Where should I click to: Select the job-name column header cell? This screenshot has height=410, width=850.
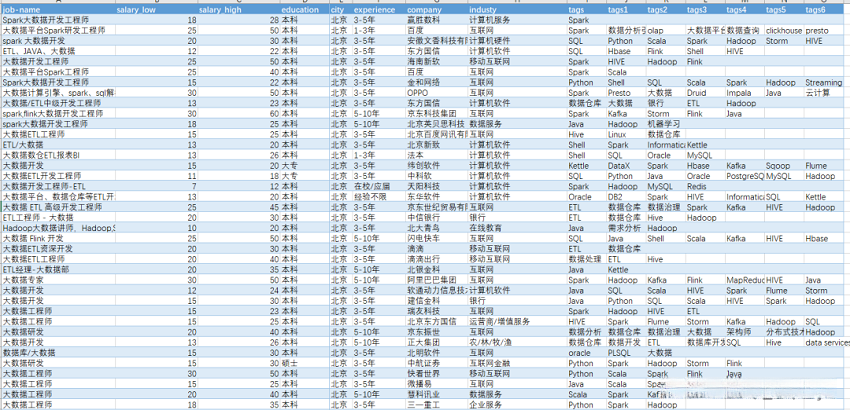point(57,10)
